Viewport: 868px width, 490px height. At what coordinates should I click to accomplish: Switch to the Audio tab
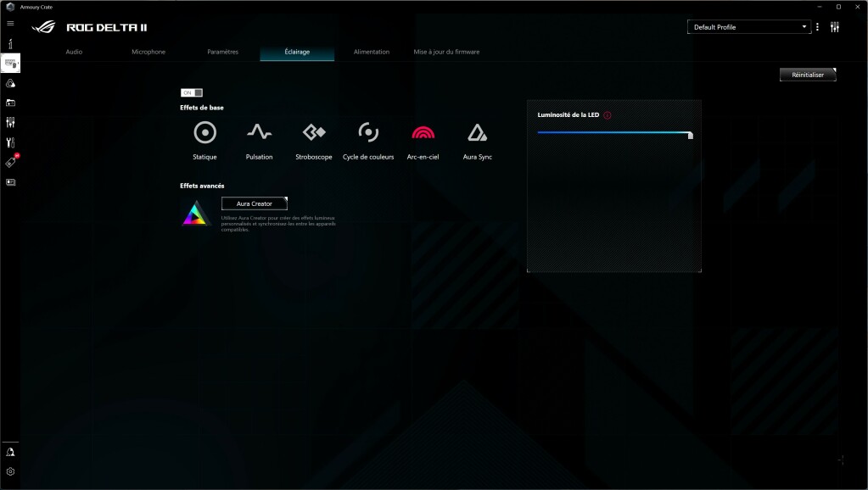(74, 52)
